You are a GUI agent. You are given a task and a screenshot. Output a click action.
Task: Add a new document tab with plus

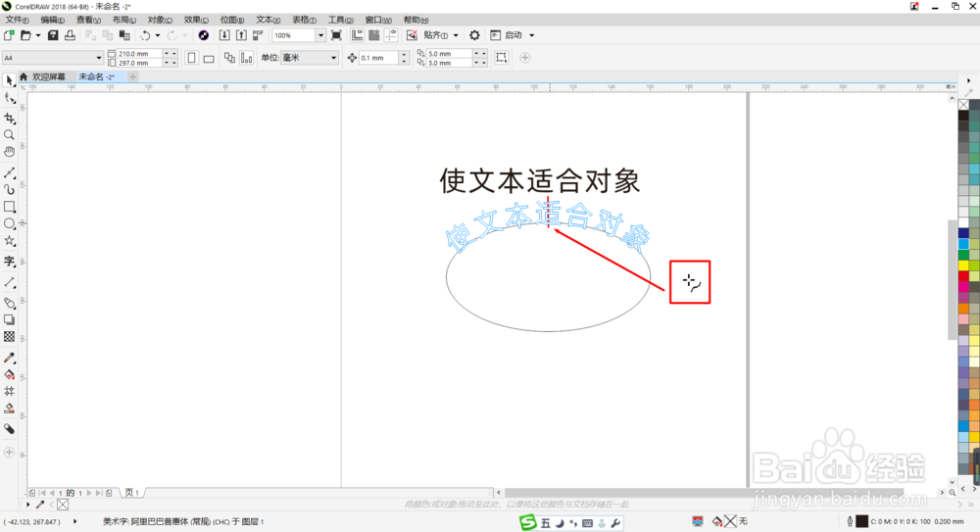[132, 76]
